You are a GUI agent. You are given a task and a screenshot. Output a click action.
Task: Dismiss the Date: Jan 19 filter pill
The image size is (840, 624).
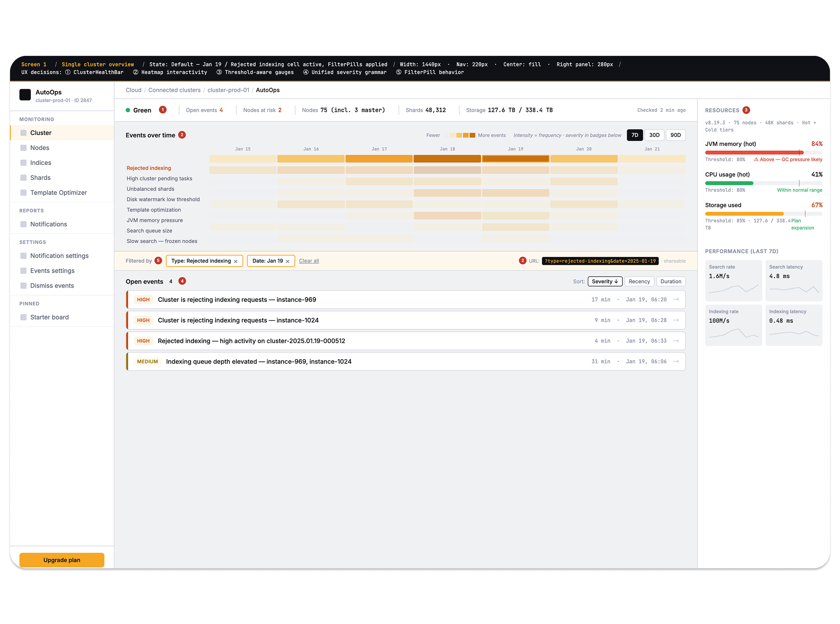click(x=288, y=261)
